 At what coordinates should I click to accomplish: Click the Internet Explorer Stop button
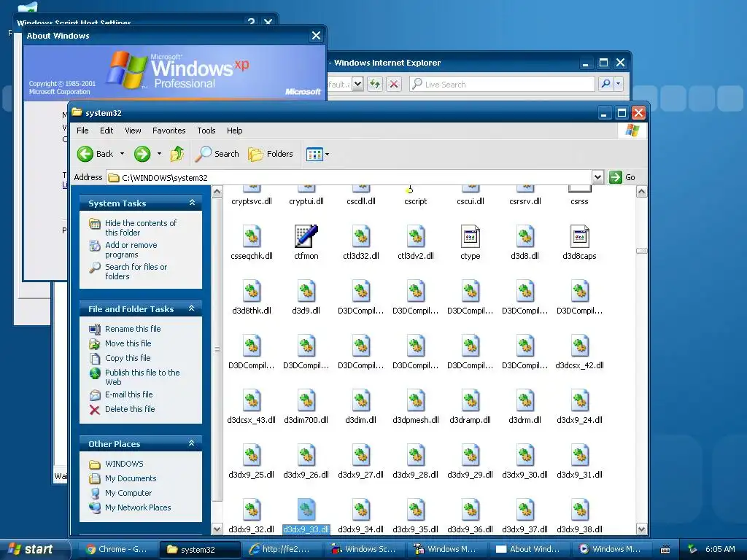393,85
